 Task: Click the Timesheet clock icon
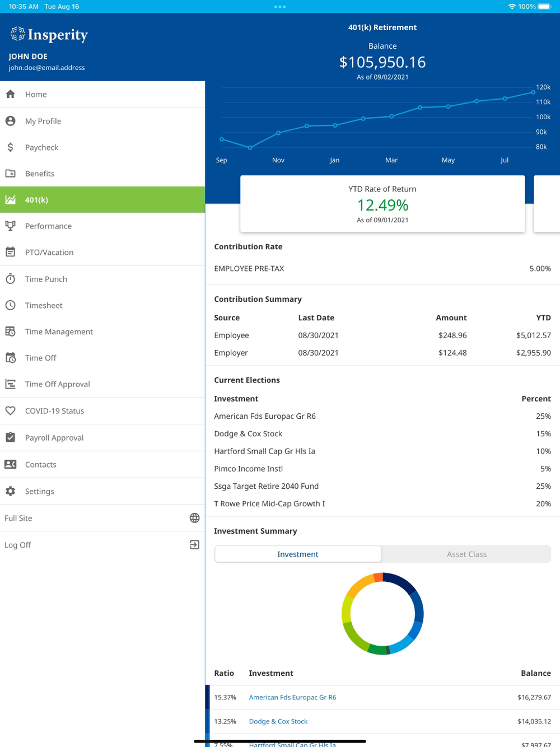click(11, 305)
